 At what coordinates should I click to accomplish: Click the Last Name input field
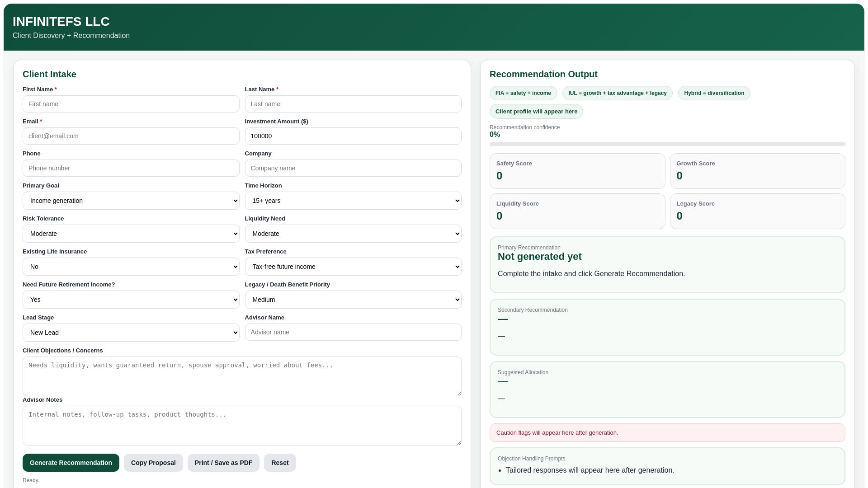click(x=353, y=104)
